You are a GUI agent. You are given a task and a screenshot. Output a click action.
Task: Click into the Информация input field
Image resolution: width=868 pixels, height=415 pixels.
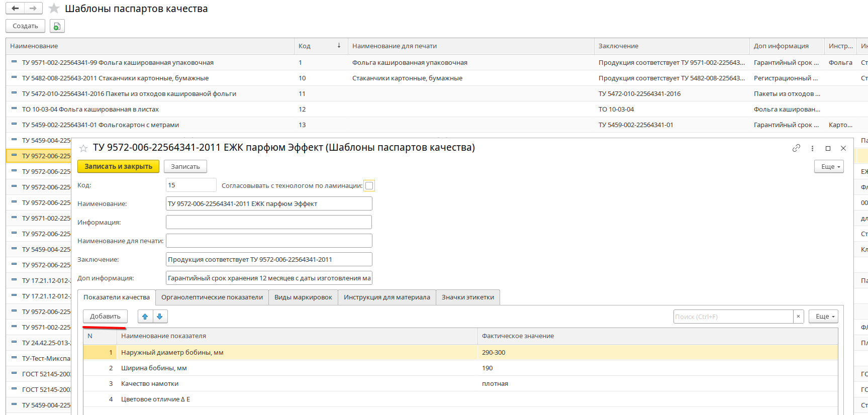(269, 223)
